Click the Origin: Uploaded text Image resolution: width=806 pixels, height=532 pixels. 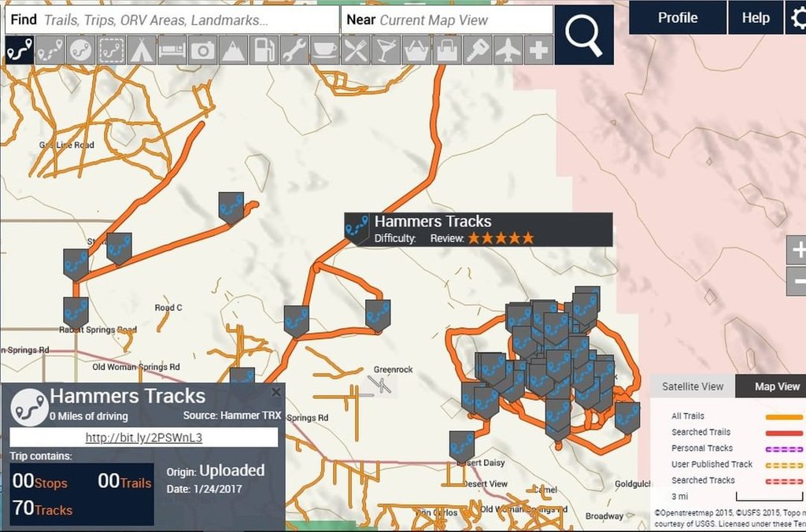pyautogui.click(x=216, y=471)
